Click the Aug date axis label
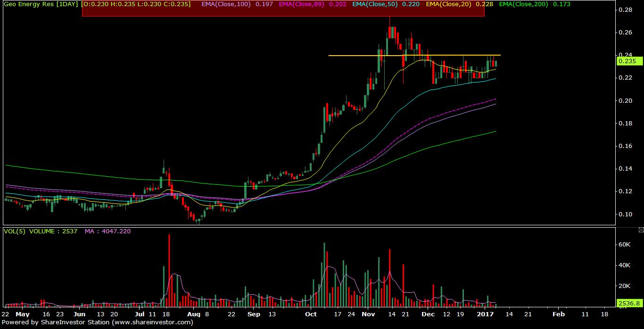 (193, 314)
